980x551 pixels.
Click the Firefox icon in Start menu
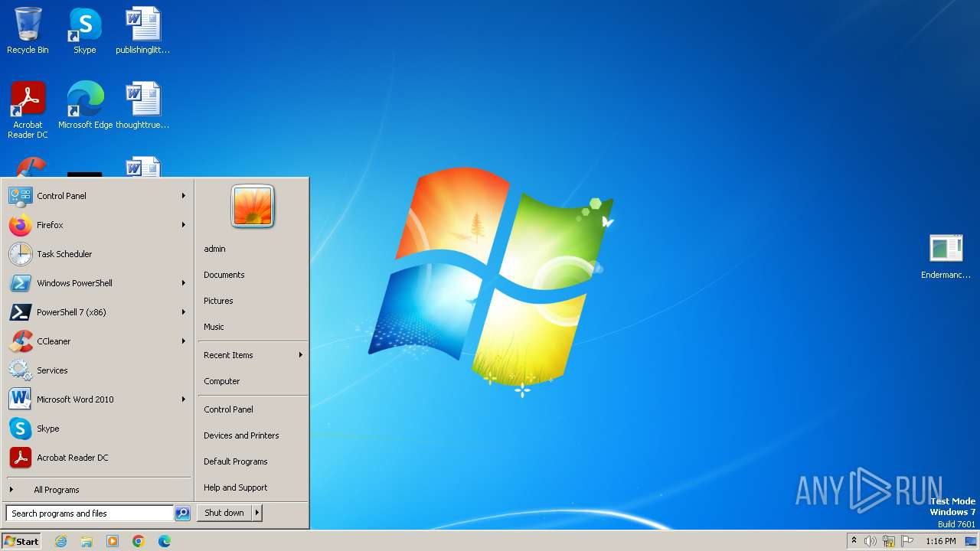click(x=20, y=225)
